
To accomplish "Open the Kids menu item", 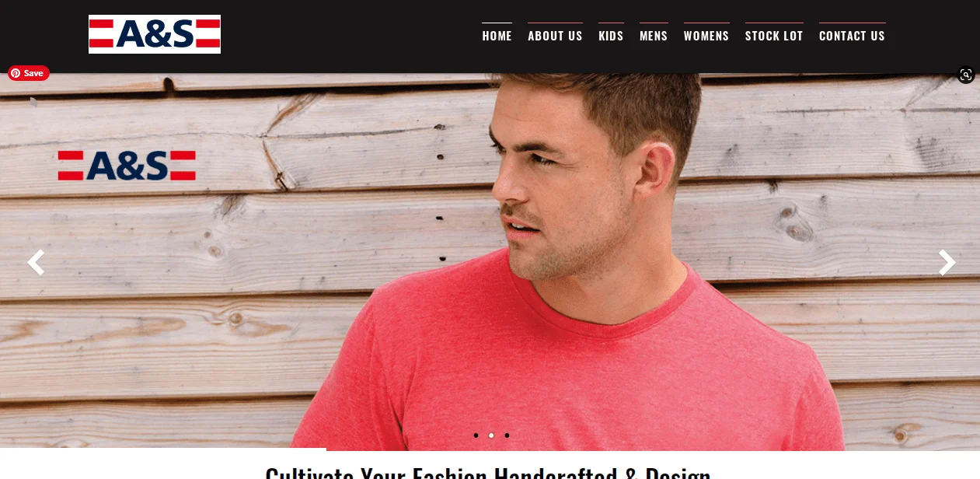I will coord(611,36).
